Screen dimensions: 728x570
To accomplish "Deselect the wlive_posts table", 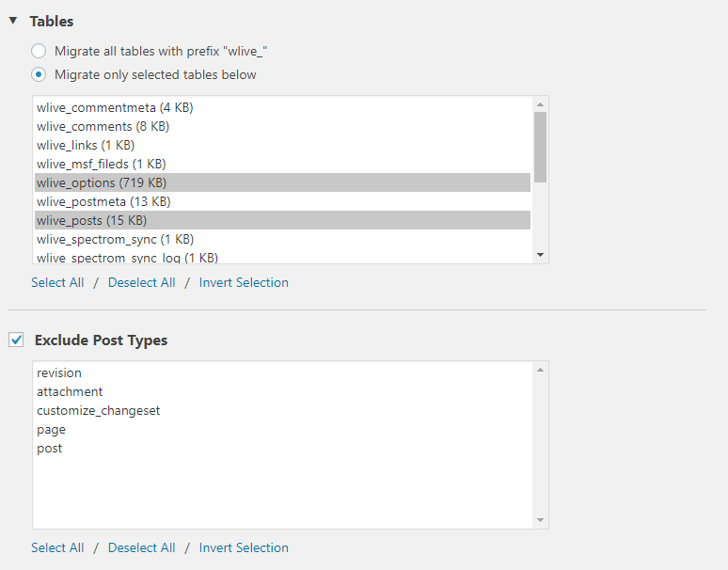I will coord(91,220).
